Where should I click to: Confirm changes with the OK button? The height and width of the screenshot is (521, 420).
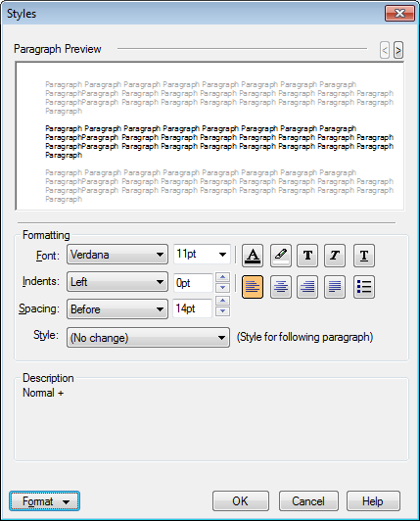click(241, 501)
